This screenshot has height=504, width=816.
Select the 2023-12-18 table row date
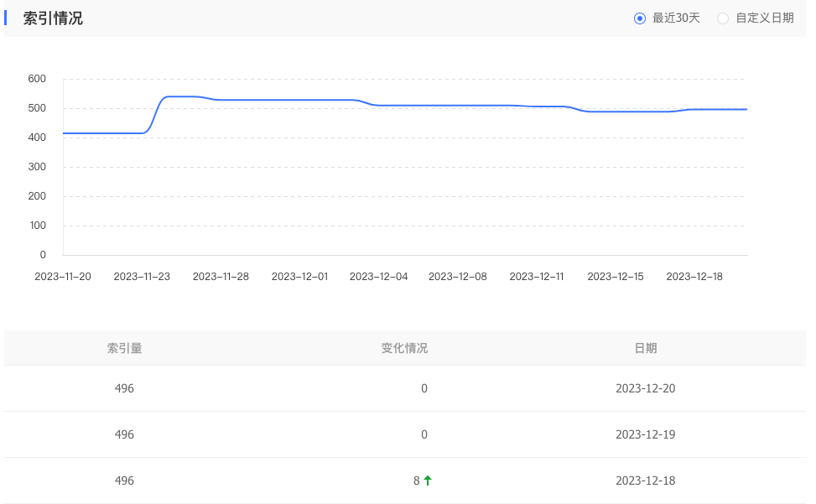tap(645, 481)
